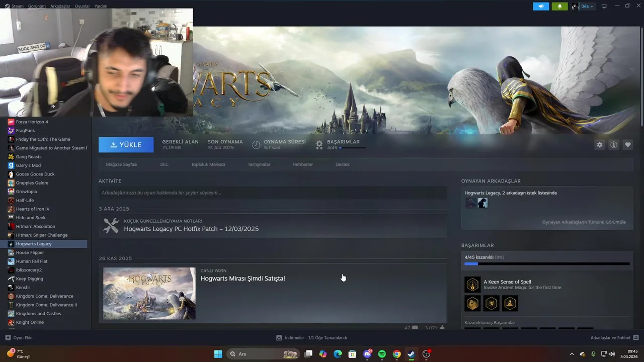Click the first friend avatar in wishlist
Screen dimensions: 644x362
click(470, 203)
